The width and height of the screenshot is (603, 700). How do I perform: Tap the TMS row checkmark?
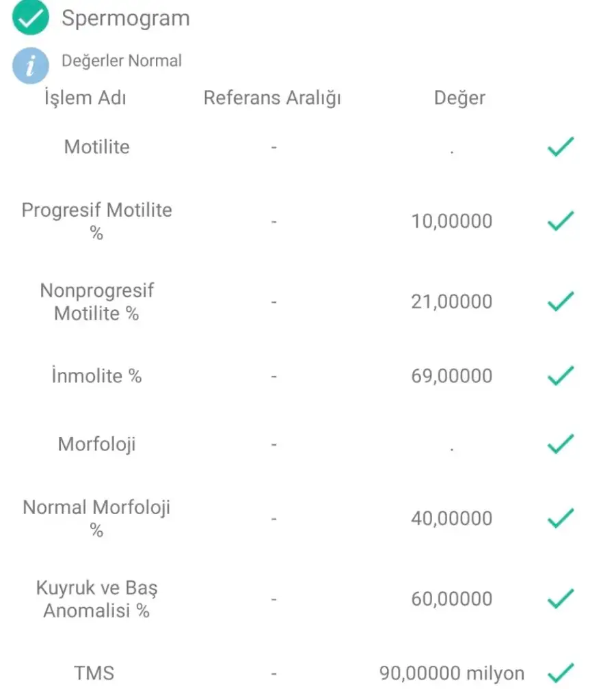(561, 673)
